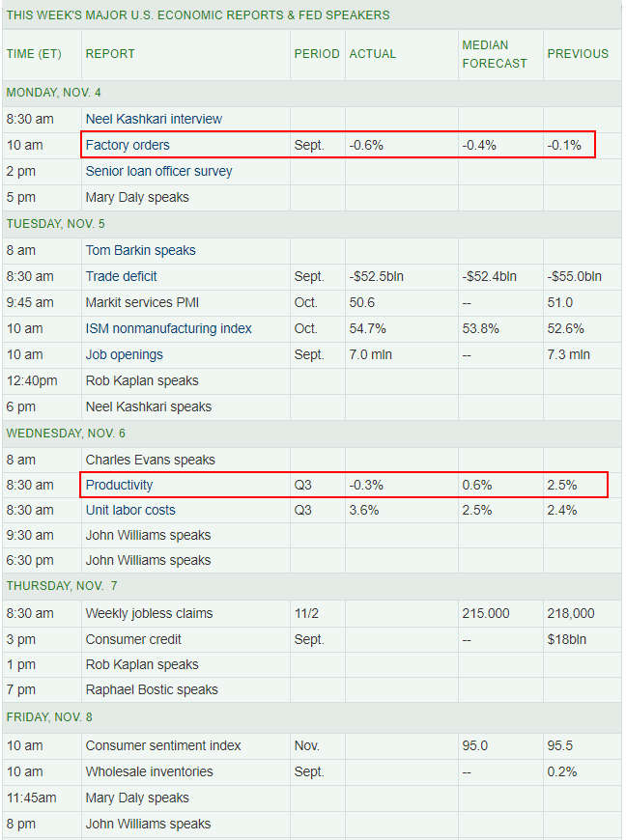This screenshot has height=840, width=626.
Task: Click Factory orders forecast value -0.4%
Action: (x=479, y=145)
